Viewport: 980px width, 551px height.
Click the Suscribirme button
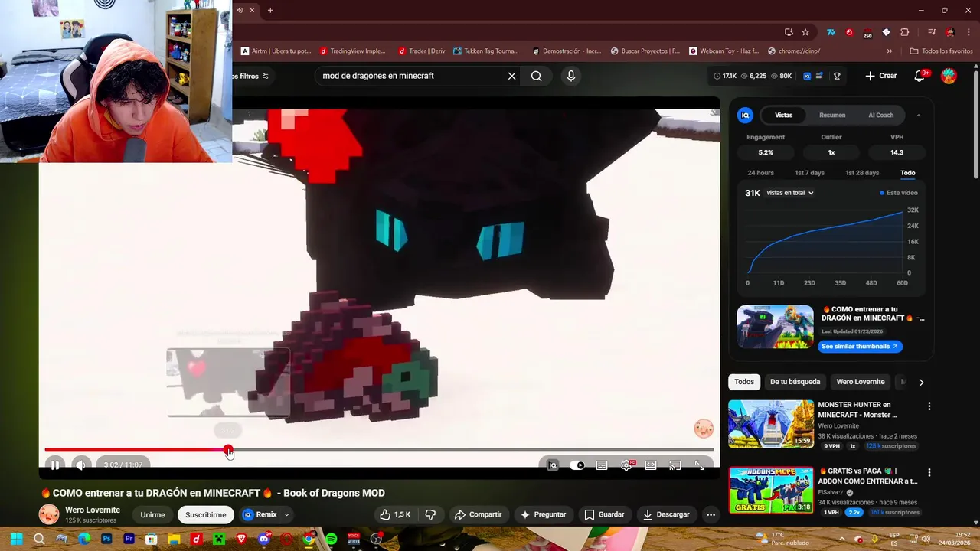206,515
